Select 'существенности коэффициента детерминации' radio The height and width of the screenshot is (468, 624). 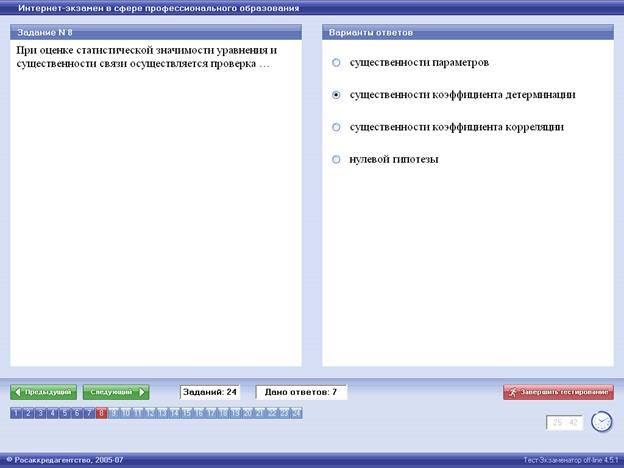coord(336,95)
